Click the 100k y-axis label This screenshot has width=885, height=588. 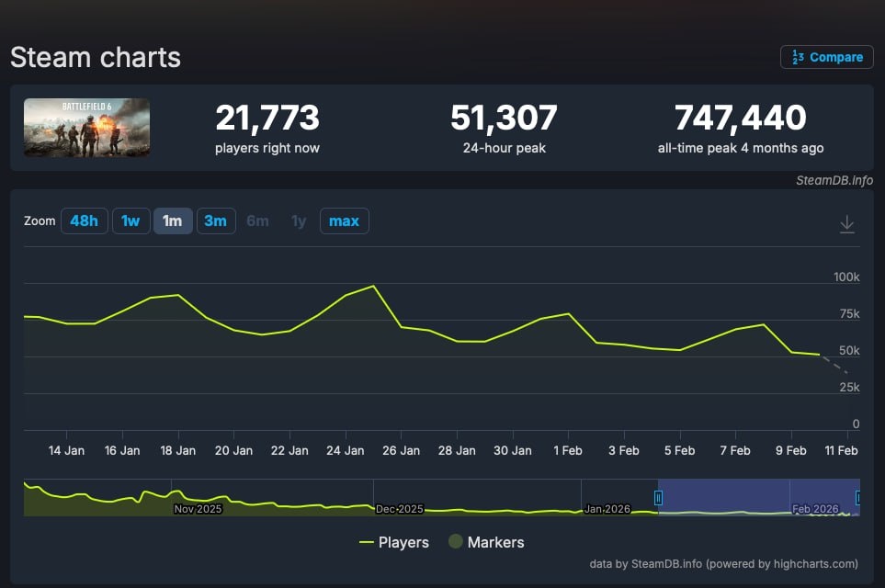[846, 277]
